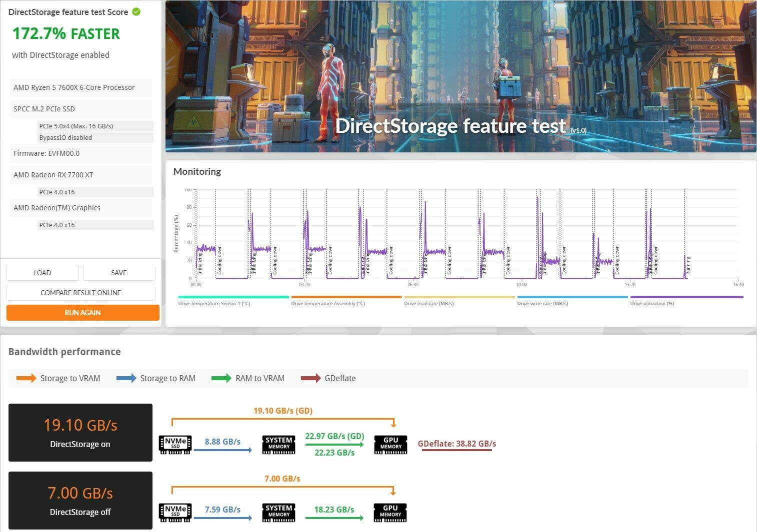Click the NVMe SSD icon in DirectStorage off row
This screenshot has width=757, height=532.
(175, 512)
